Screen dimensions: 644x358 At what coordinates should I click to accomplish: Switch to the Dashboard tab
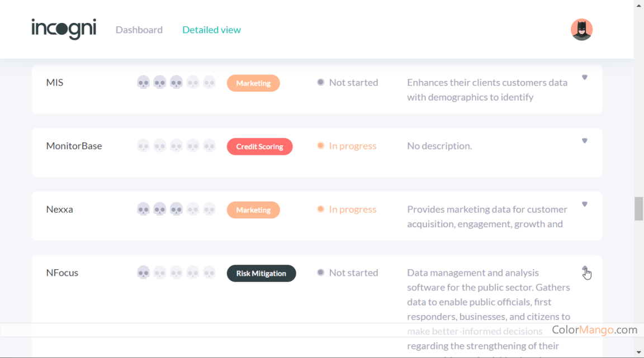click(x=139, y=30)
